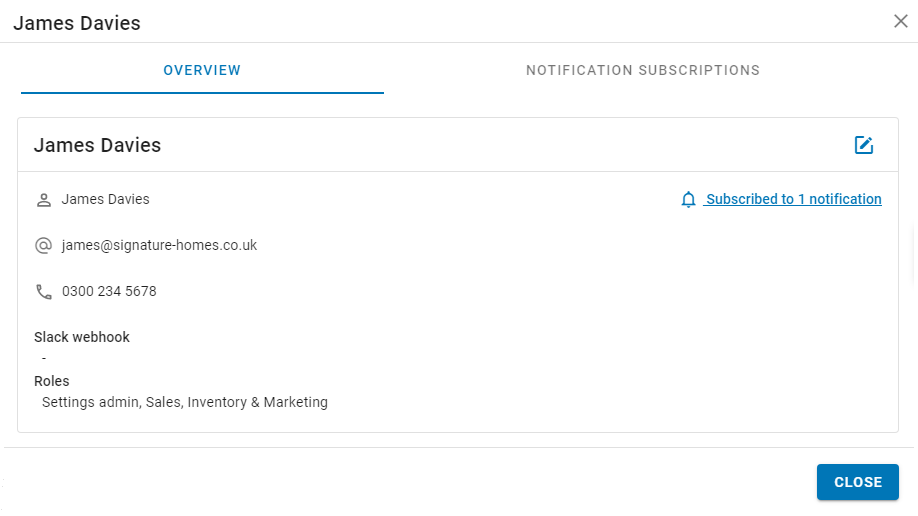918x516 pixels.
Task: Click the James Davies name in details row
Action: pyautogui.click(x=105, y=199)
